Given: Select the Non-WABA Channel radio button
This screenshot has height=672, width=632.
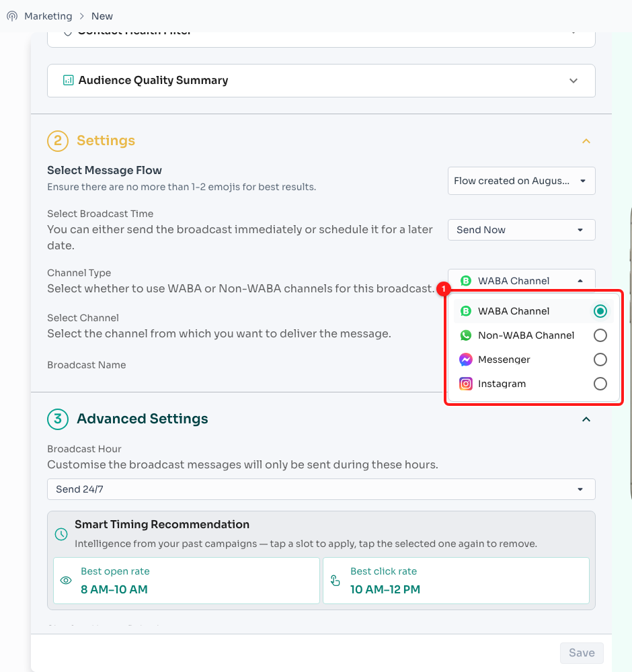Looking at the screenshot, I should click(600, 335).
